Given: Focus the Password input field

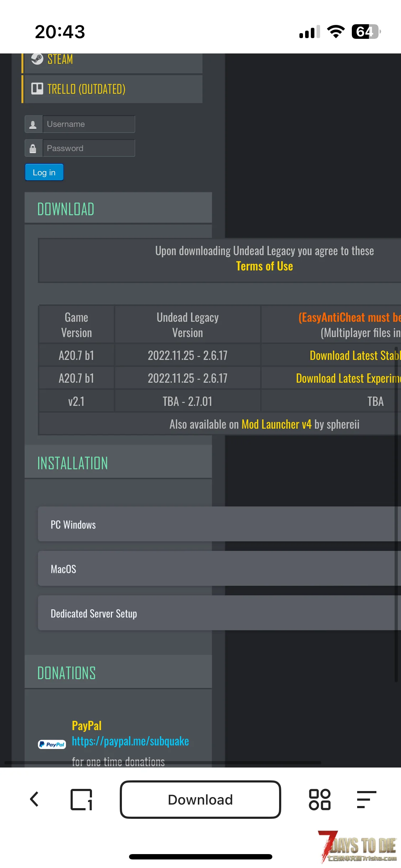Looking at the screenshot, I should 89,148.
